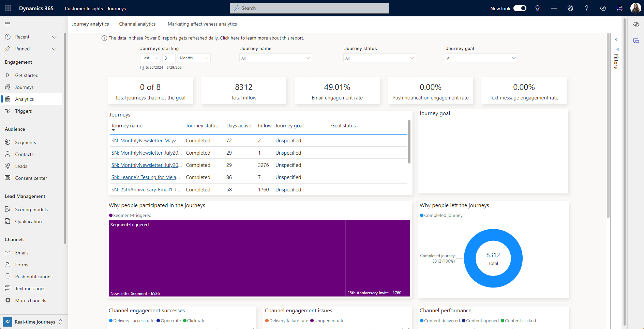Click the Goal status column header
Viewport: 644px width, 329px height.
[343, 126]
